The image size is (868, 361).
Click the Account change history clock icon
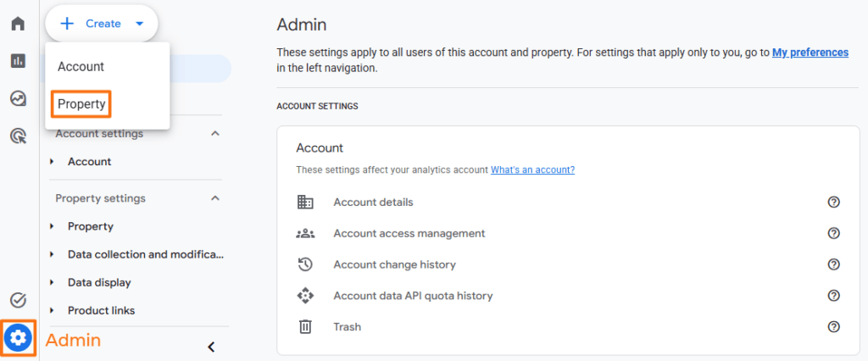click(305, 264)
